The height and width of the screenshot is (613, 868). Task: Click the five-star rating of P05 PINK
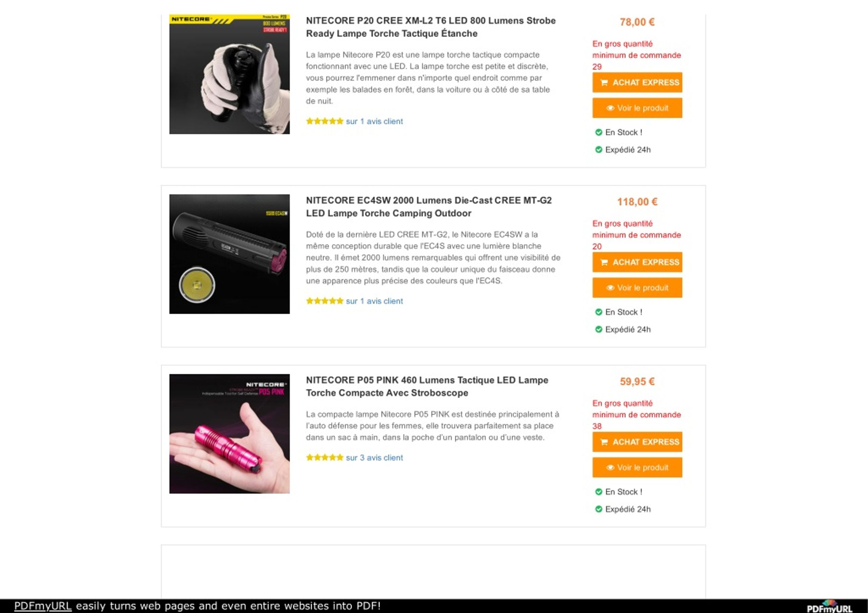tap(324, 458)
